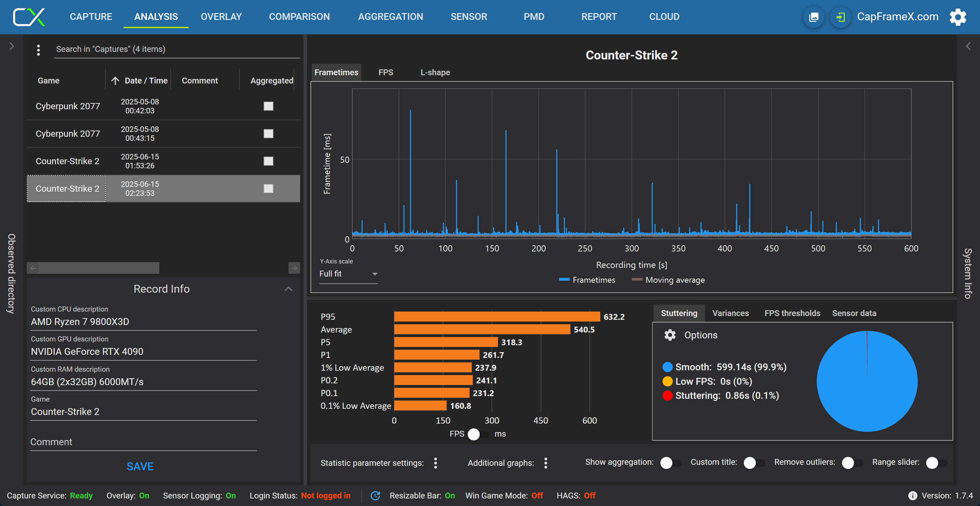980x506 pixels.
Task: Open the Sensor data tab
Action: click(854, 313)
